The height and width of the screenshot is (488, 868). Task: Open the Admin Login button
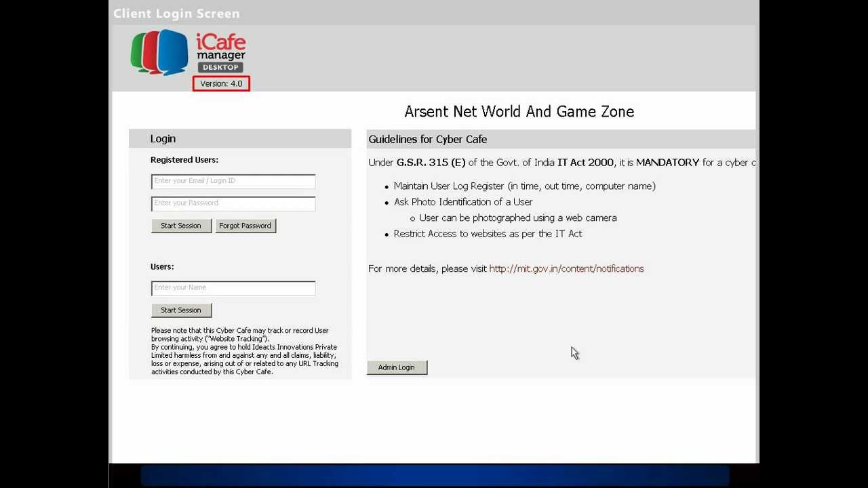pyautogui.click(x=397, y=367)
